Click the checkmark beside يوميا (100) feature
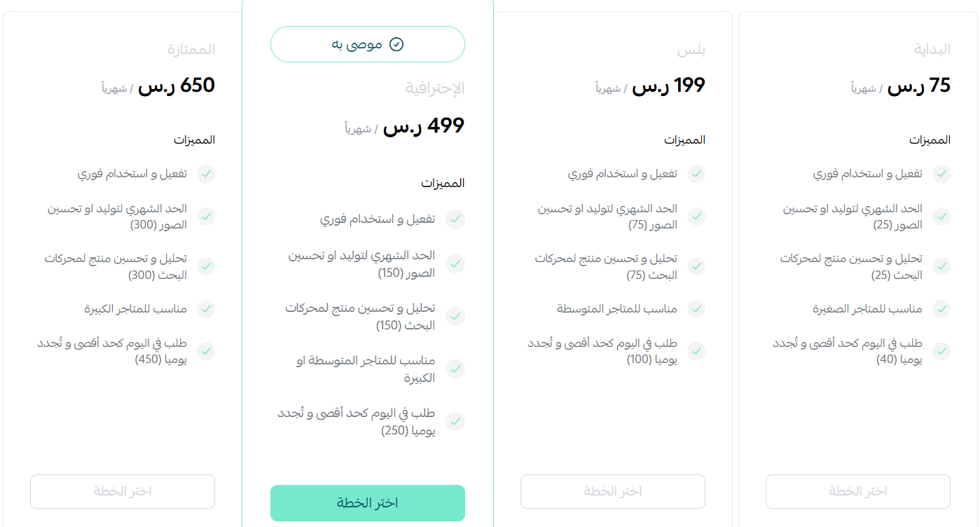Screen dimensions: 980x527 tap(697, 351)
